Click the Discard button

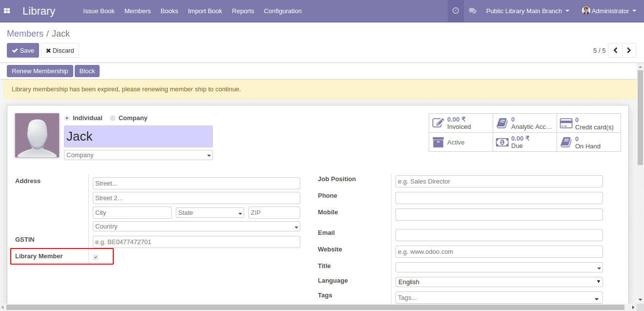point(60,50)
